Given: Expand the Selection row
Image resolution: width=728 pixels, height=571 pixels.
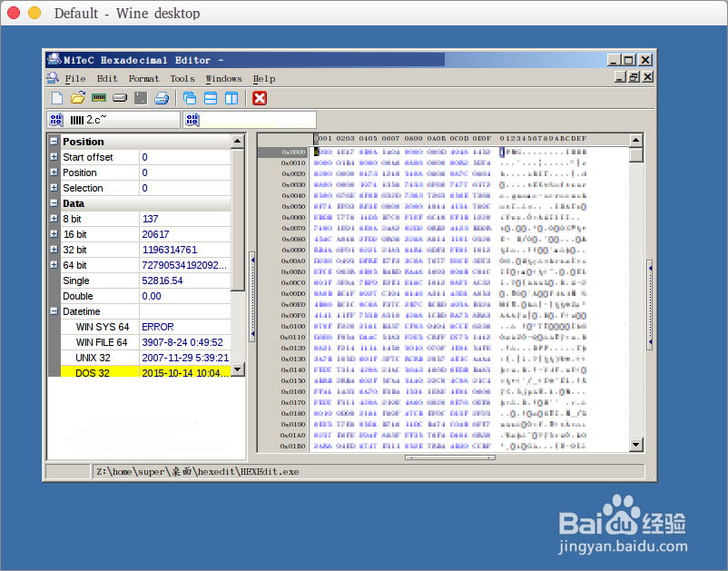Looking at the screenshot, I should (54, 188).
